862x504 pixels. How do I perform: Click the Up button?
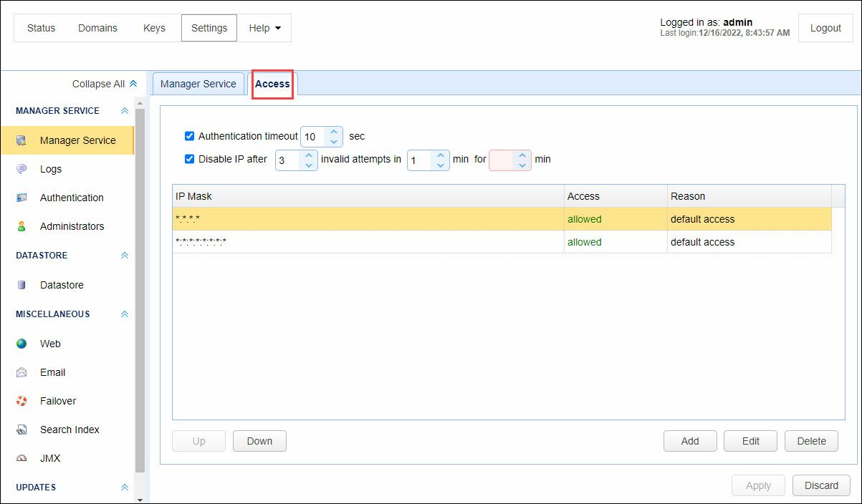click(x=198, y=441)
